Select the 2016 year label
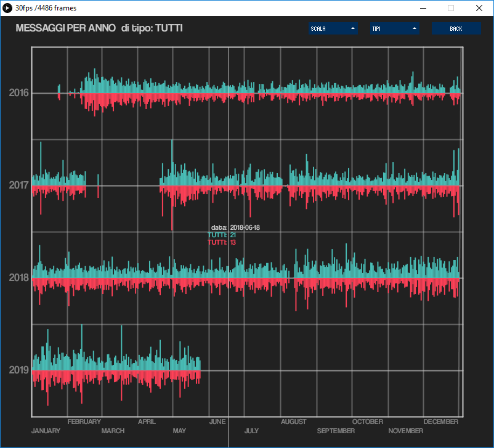 click(18, 93)
